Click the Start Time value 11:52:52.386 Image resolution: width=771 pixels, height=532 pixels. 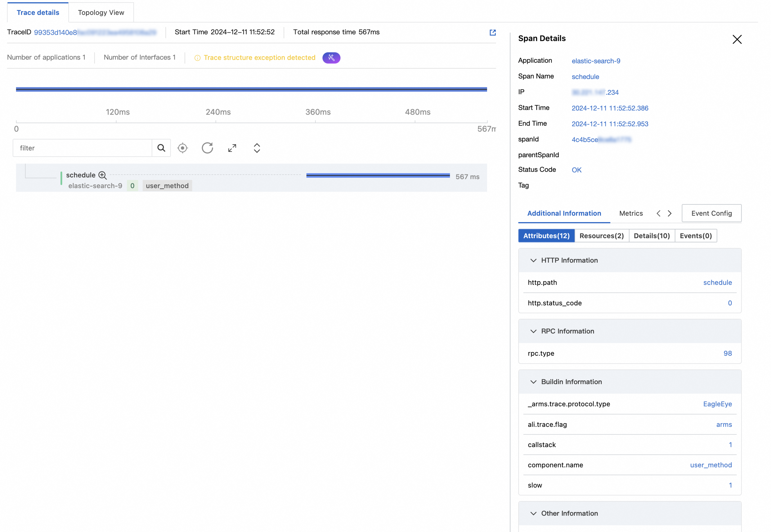[x=610, y=108]
